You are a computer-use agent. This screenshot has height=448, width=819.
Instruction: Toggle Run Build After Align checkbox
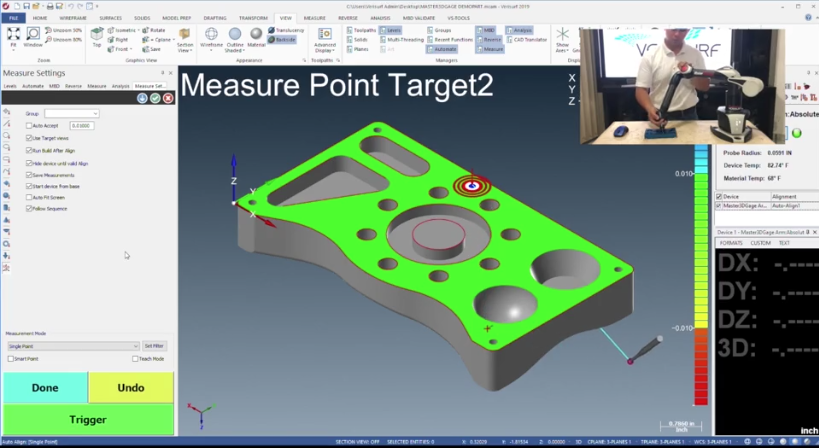tap(29, 150)
